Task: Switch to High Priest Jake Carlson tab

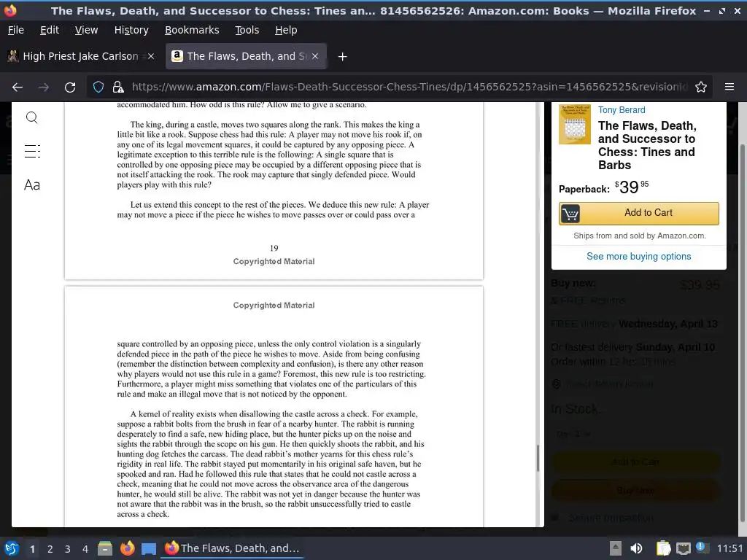Action: (x=80, y=56)
